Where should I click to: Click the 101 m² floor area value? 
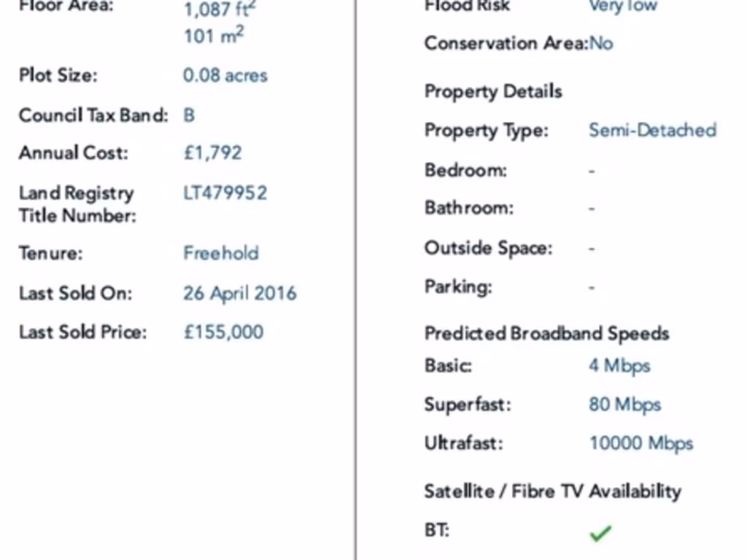click(x=213, y=35)
